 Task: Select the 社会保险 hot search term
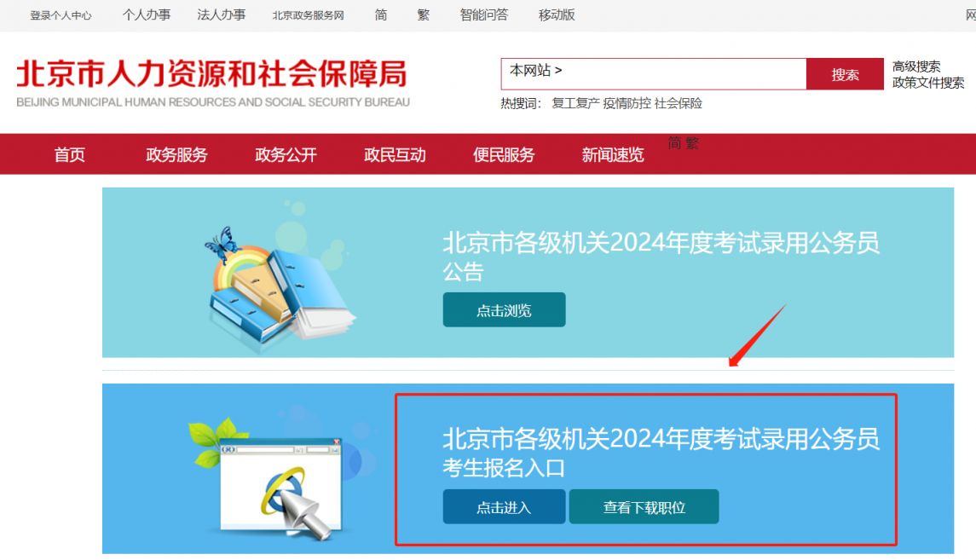click(678, 103)
